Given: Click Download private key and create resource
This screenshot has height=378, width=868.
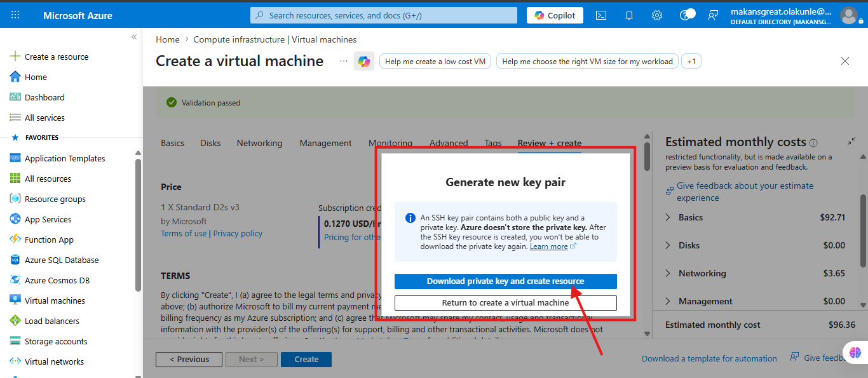Looking at the screenshot, I should click(505, 281).
